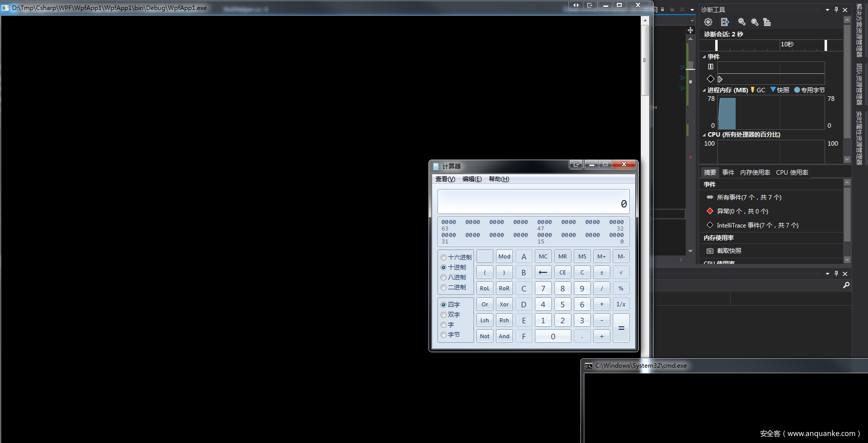Click the calculator equals button
Viewport: 868px width, 443px height.
pyautogui.click(x=621, y=328)
